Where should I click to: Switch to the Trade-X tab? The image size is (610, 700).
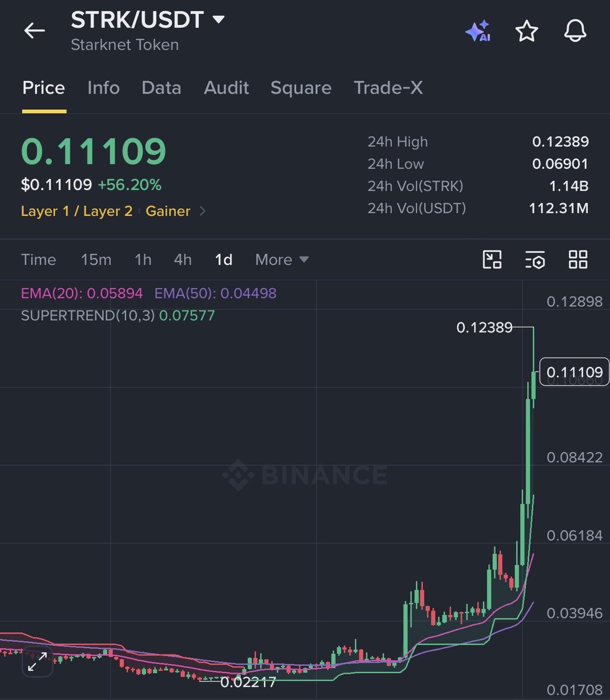tap(388, 88)
